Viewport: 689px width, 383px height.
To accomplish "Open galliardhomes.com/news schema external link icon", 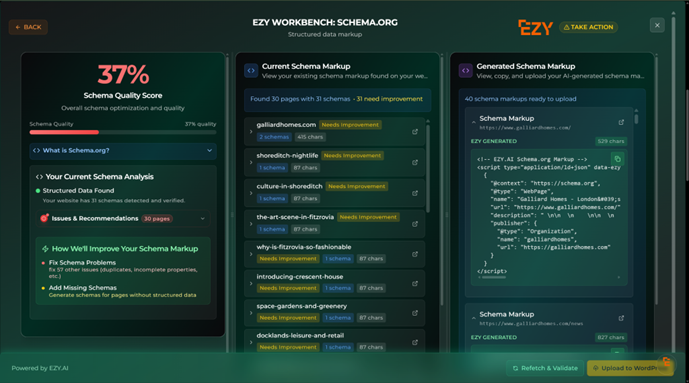I will pos(621,318).
